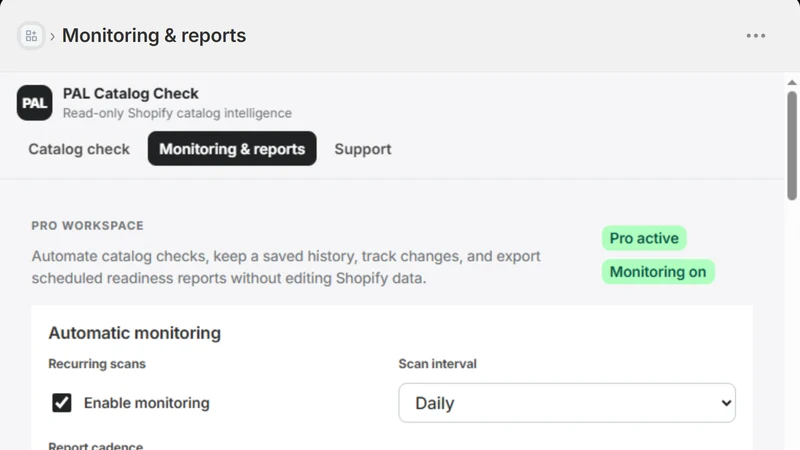Click the PRO WORKSPACE label
The width and height of the screenshot is (800, 450).
tap(88, 226)
